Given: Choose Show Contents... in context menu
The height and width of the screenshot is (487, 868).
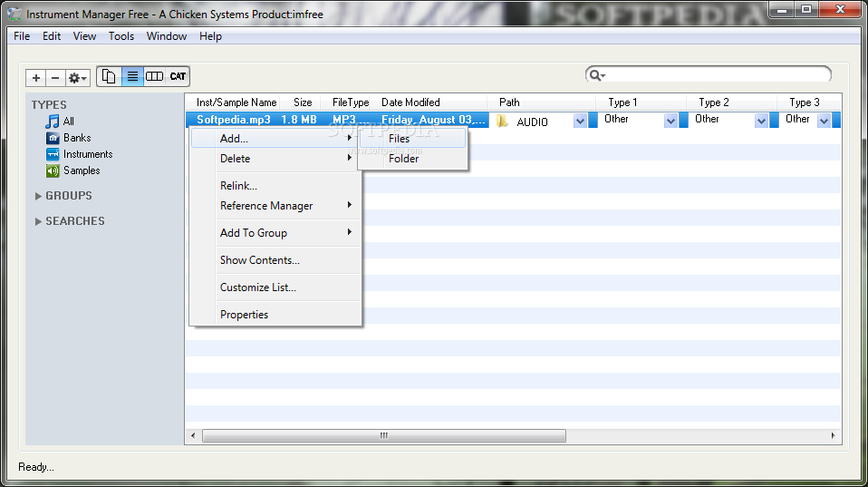Looking at the screenshot, I should pos(275,260).
